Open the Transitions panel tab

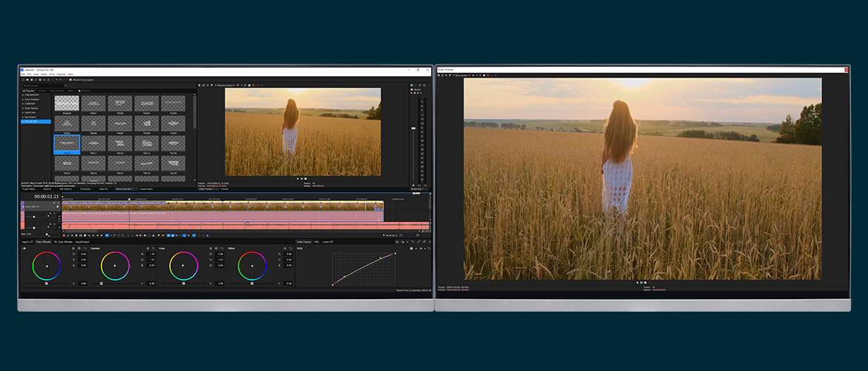85,189
